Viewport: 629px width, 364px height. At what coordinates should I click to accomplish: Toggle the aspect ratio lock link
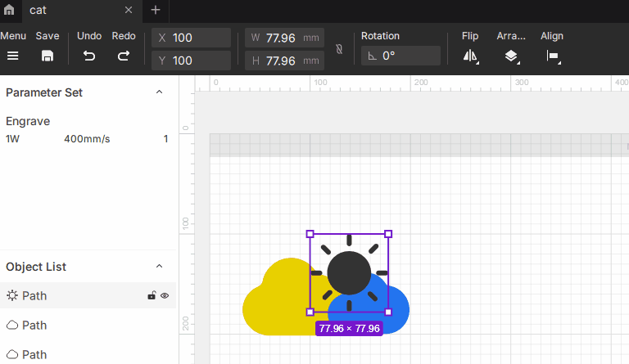click(x=339, y=49)
